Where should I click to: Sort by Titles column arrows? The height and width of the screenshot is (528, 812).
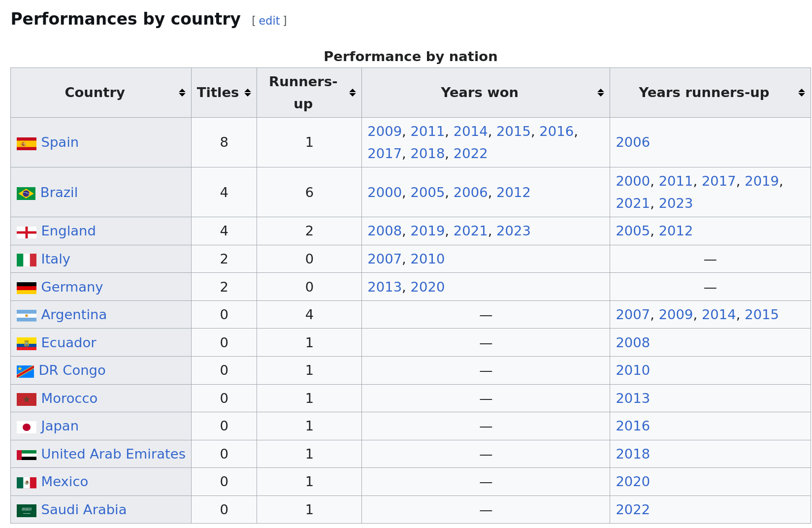click(248, 93)
